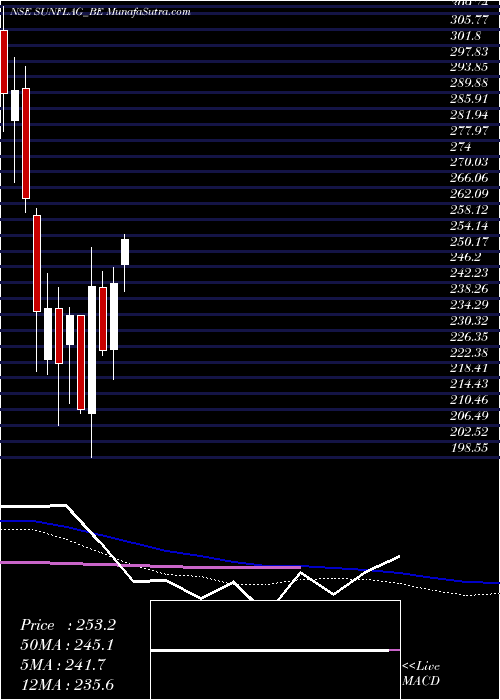
Task: Click the 274 price axis label
Action: pos(461,147)
